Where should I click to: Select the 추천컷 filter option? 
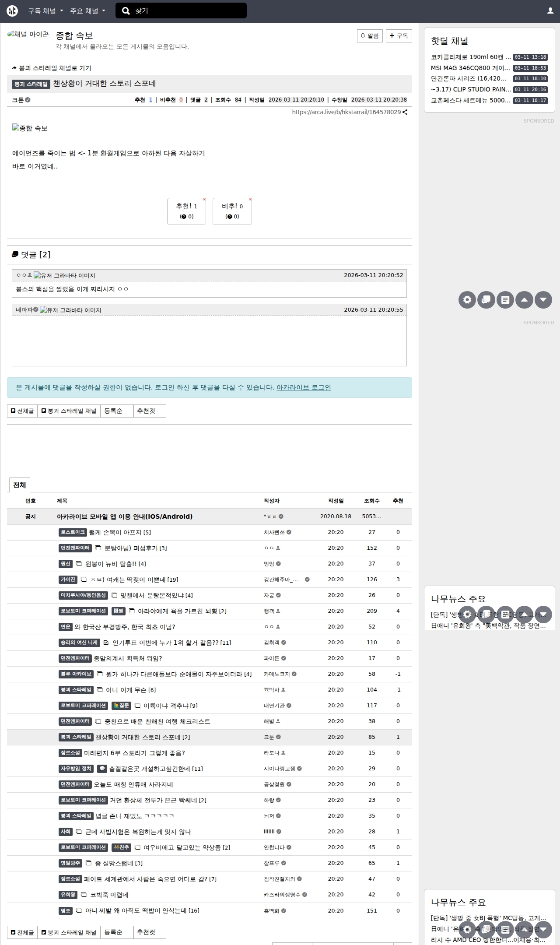click(x=149, y=411)
